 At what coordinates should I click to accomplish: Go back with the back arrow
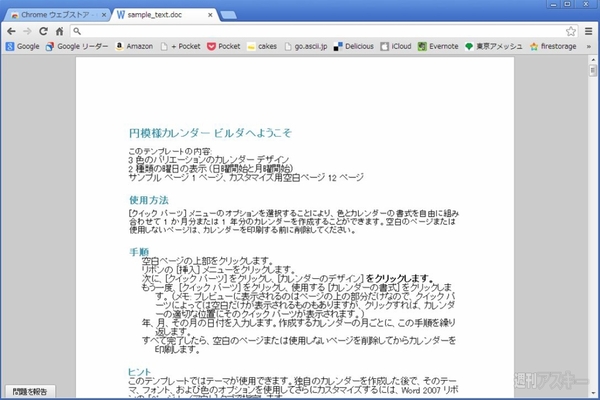(x=11, y=31)
